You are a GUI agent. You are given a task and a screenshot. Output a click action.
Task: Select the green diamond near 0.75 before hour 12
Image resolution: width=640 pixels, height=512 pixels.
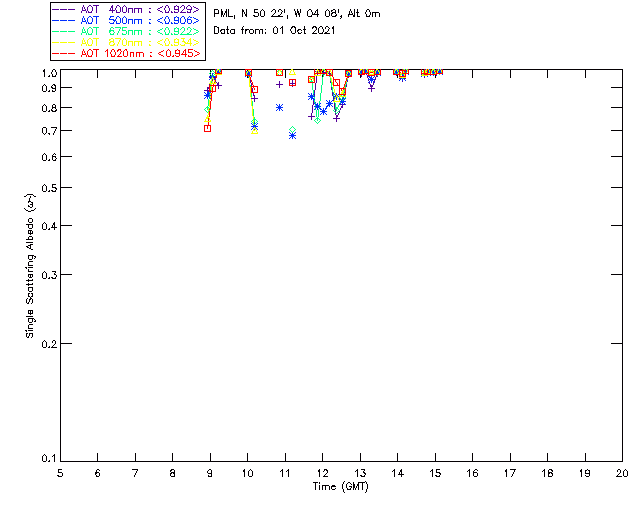point(318,120)
